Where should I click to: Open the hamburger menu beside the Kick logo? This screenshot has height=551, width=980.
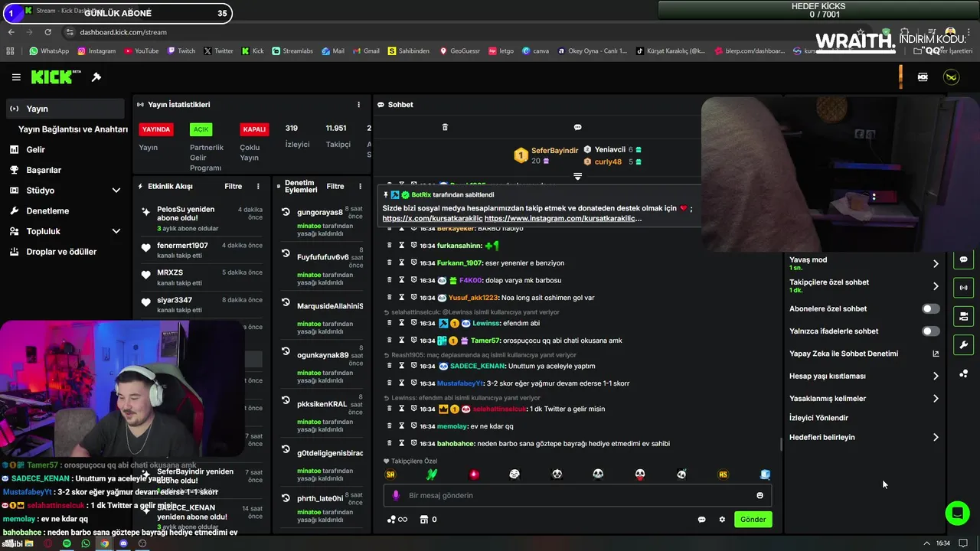tap(16, 77)
